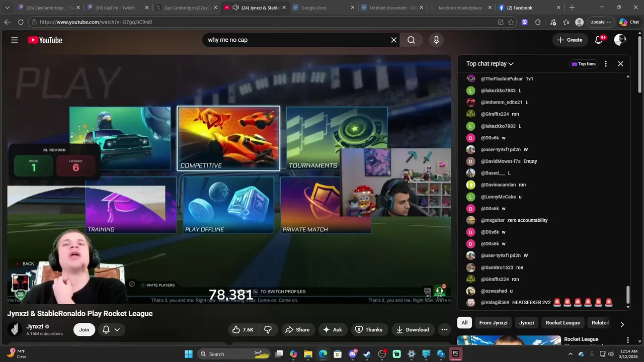Run search with the magnifier button
Image resolution: width=644 pixels, height=362 pixels.
tap(412, 40)
